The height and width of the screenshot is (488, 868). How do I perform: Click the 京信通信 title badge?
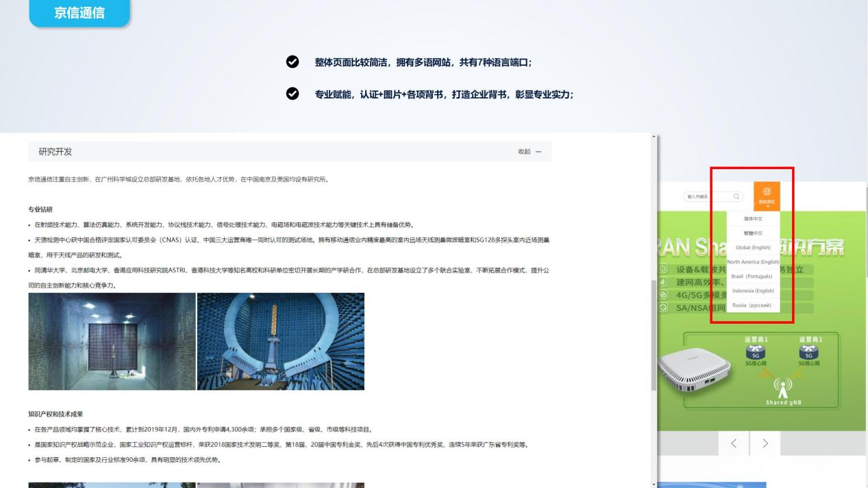[79, 13]
